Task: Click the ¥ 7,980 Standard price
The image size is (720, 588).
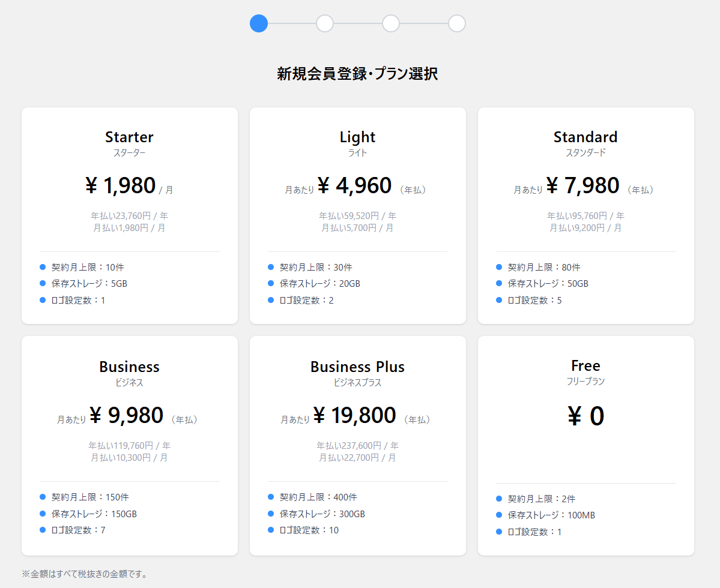Action: [x=582, y=186]
